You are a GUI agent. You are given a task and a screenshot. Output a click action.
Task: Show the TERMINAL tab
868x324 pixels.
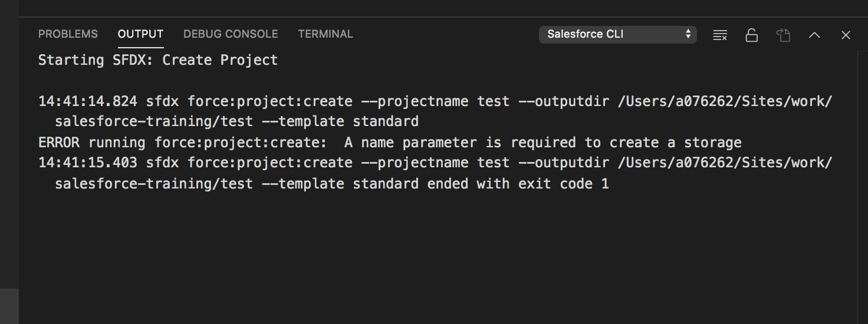[325, 34]
